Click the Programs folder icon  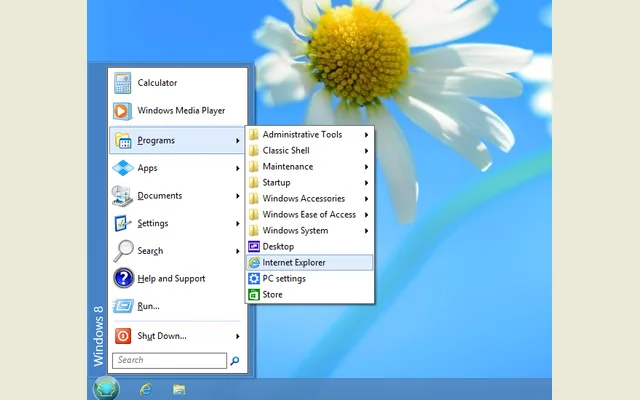pos(123,141)
